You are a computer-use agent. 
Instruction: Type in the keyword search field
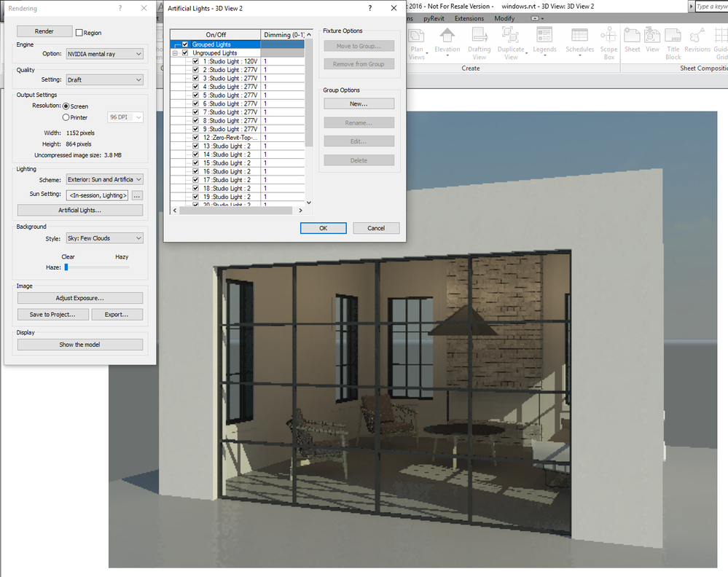coord(713,6)
